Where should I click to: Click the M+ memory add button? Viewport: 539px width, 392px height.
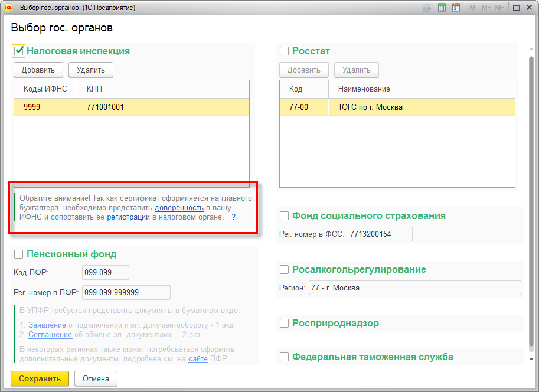pos(486,8)
